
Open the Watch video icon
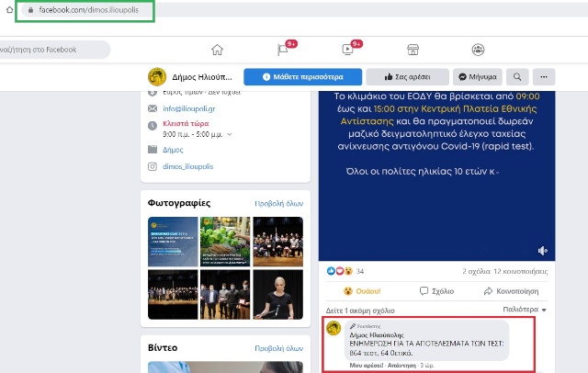point(347,50)
